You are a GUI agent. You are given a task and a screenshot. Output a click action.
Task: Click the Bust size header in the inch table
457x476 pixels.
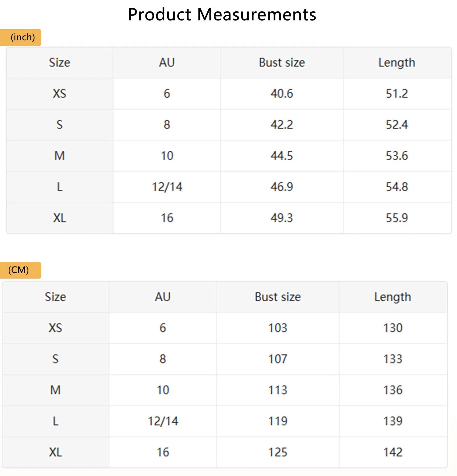(x=282, y=63)
